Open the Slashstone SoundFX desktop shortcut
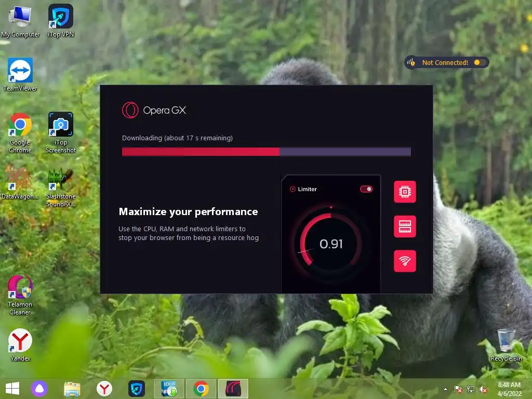The width and height of the screenshot is (532, 399). [x=61, y=187]
